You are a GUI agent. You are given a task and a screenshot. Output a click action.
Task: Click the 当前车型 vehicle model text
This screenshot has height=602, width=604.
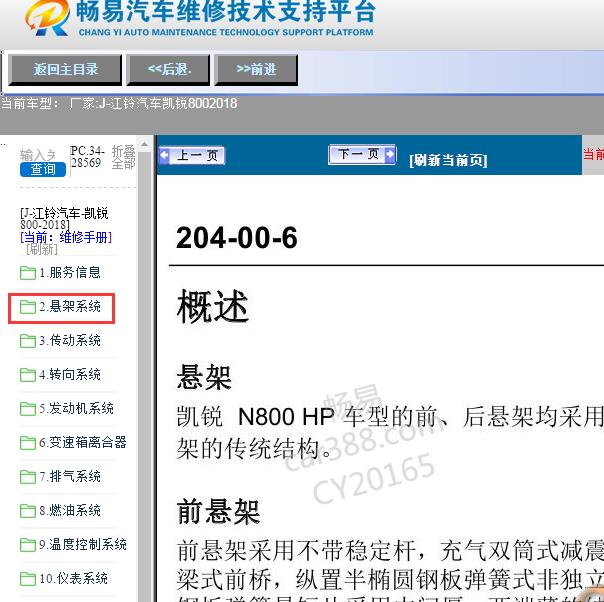(119, 103)
